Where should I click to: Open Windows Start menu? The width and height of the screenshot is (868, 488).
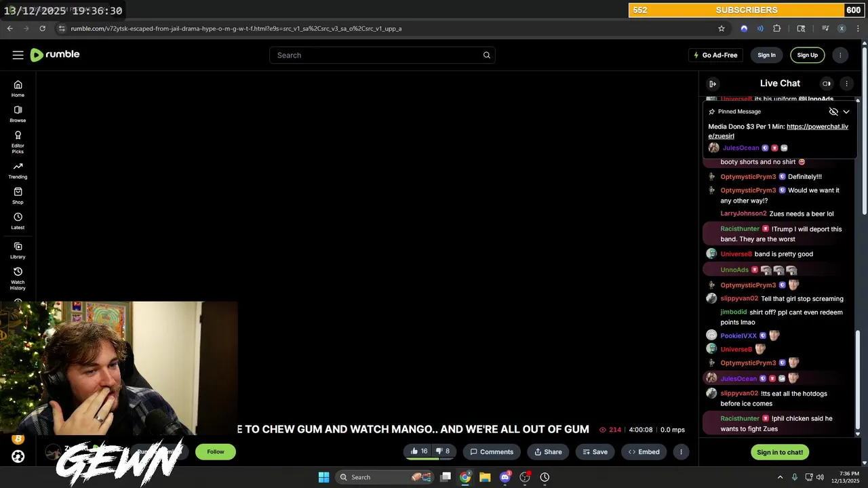(323, 477)
